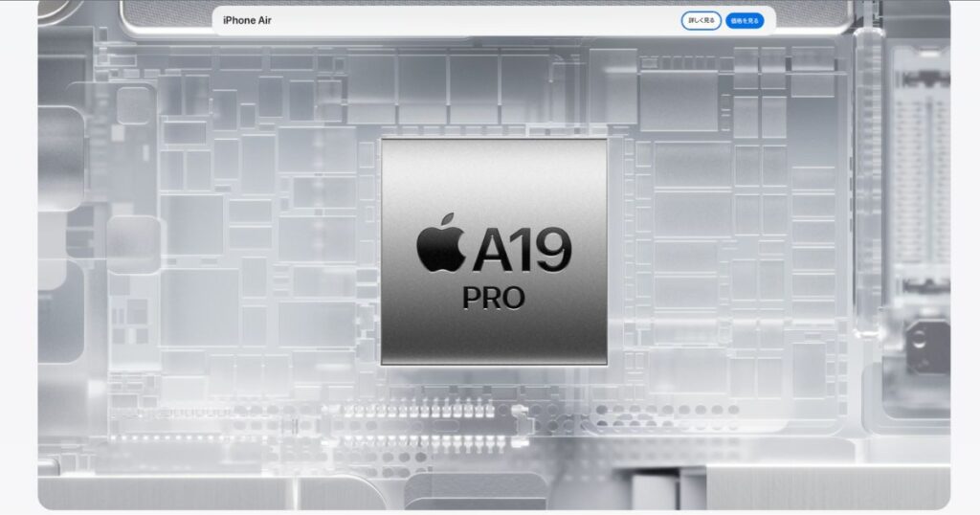Click the iPhone Air title text
Viewport: 980px width, 515px height.
247,20
